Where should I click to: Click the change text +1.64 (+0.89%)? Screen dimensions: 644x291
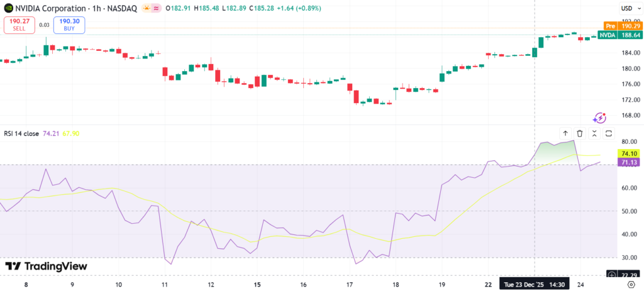tap(299, 8)
